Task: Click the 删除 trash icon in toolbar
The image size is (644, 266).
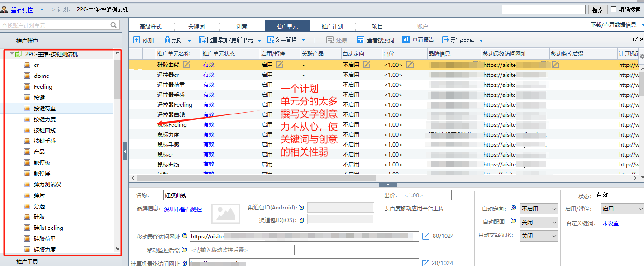Action: point(167,40)
